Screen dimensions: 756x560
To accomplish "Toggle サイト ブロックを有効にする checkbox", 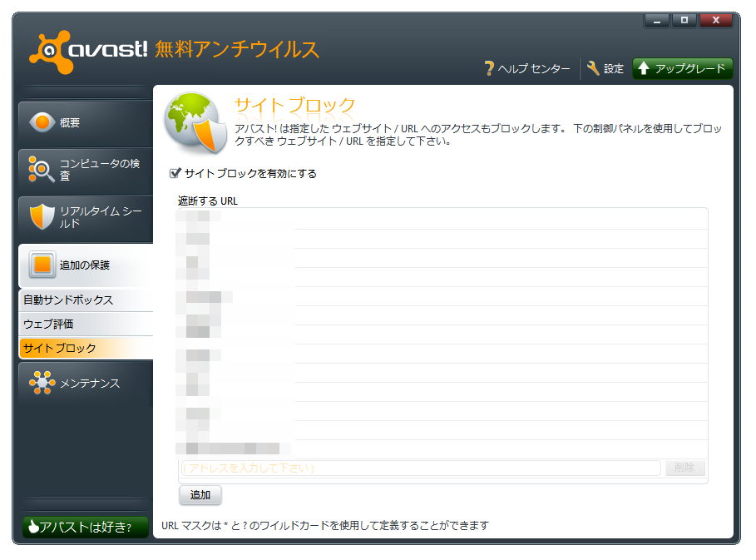I will 175,173.
